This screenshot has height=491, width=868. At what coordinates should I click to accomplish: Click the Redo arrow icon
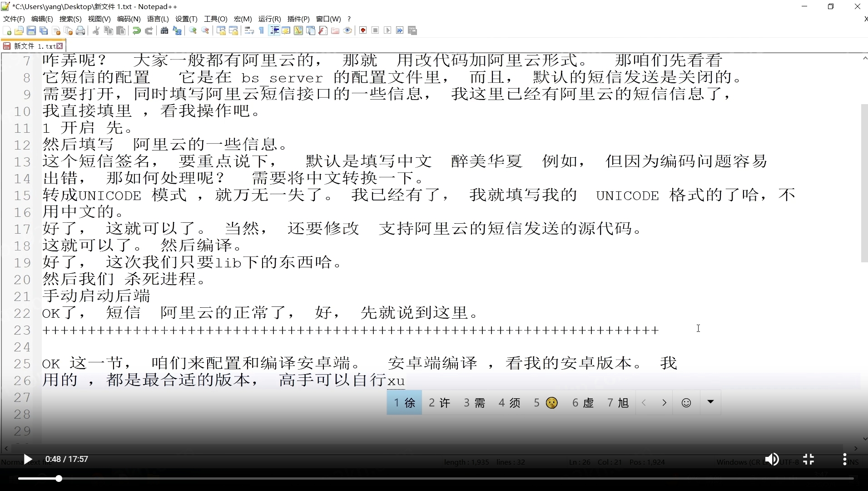[149, 30]
